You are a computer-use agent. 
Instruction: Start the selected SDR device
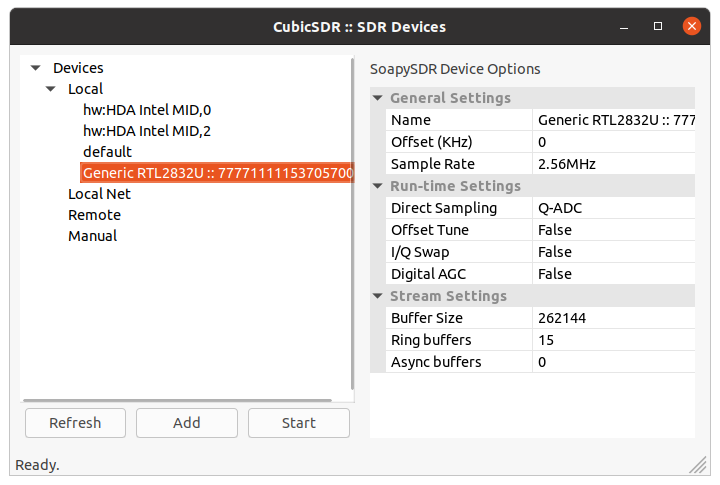[x=299, y=423]
